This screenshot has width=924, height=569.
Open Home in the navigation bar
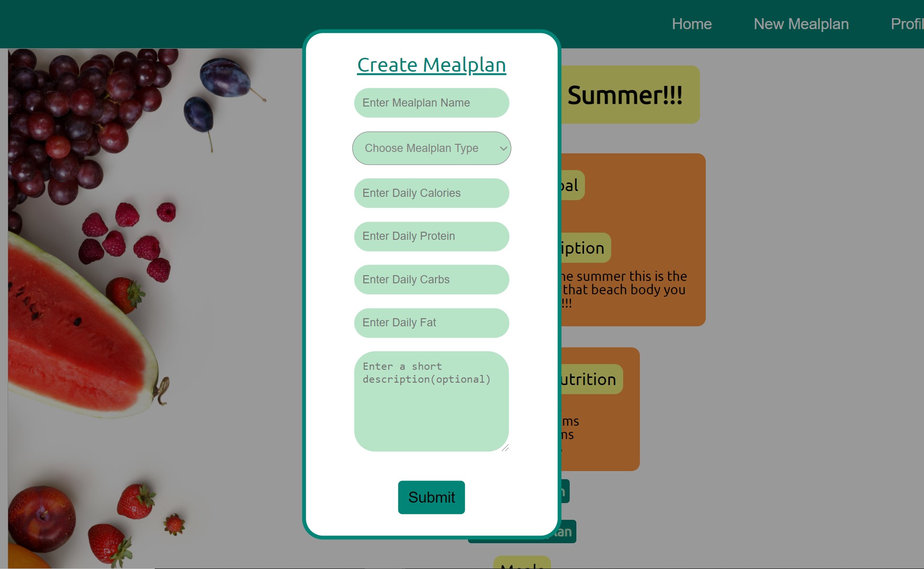point(691,24)
